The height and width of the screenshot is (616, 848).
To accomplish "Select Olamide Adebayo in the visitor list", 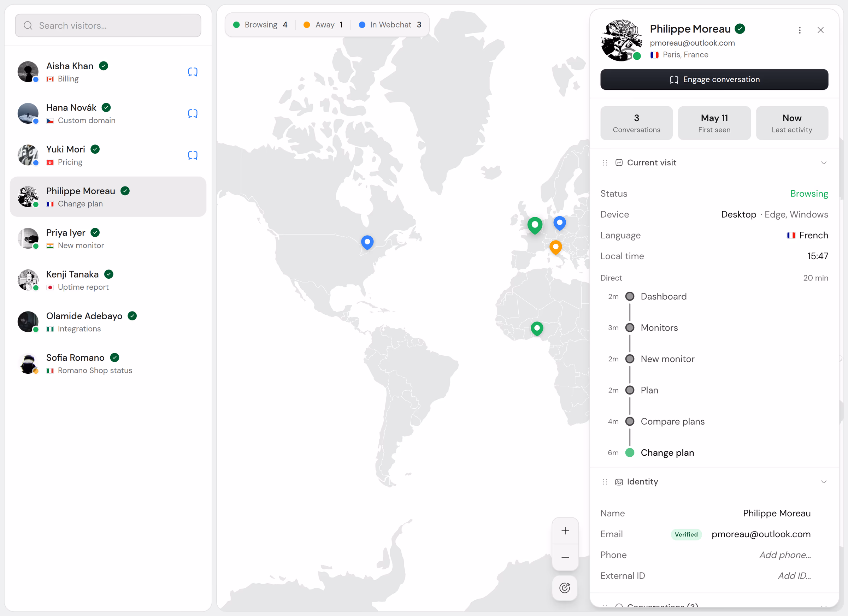I will [x=108, y=322].
